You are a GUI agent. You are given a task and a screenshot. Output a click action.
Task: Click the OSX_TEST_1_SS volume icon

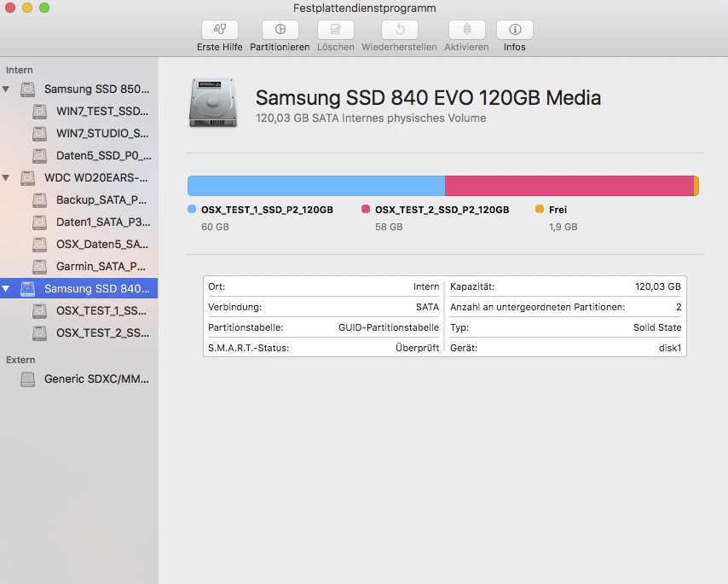click(40, 311)
